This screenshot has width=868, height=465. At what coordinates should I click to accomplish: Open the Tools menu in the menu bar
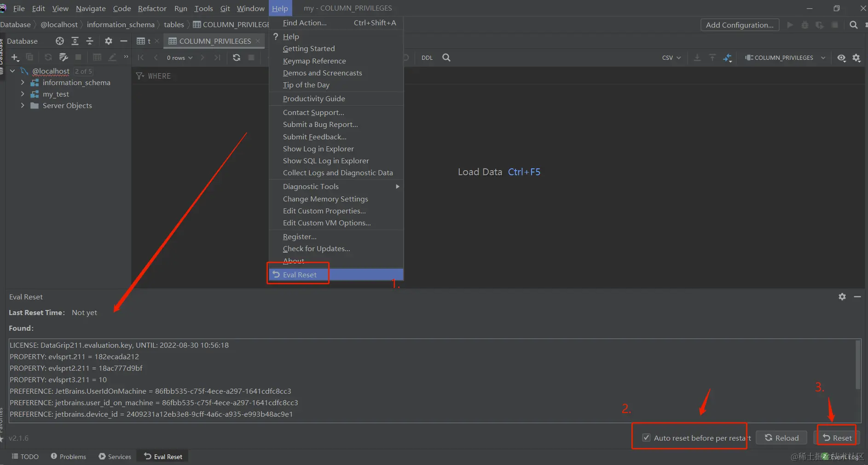pos(203,8)
